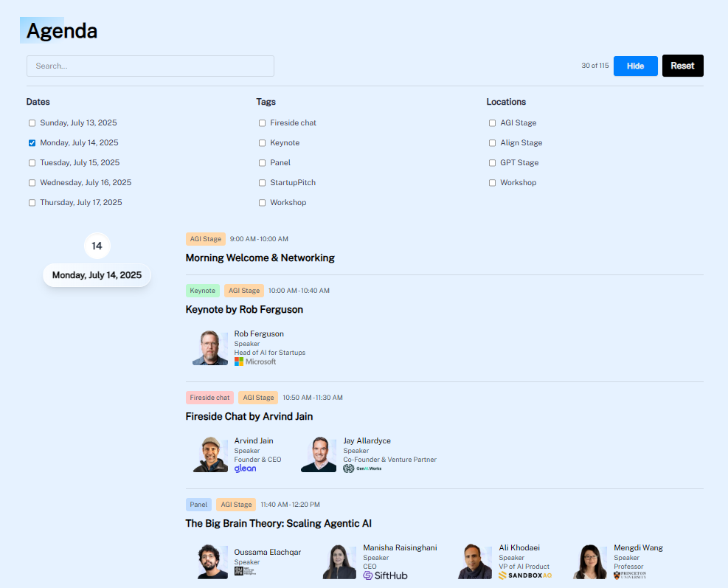Enable the Sunday, July 13, 2025 checkbox
Screen dimensions: 728x588
tap(32, 123)
